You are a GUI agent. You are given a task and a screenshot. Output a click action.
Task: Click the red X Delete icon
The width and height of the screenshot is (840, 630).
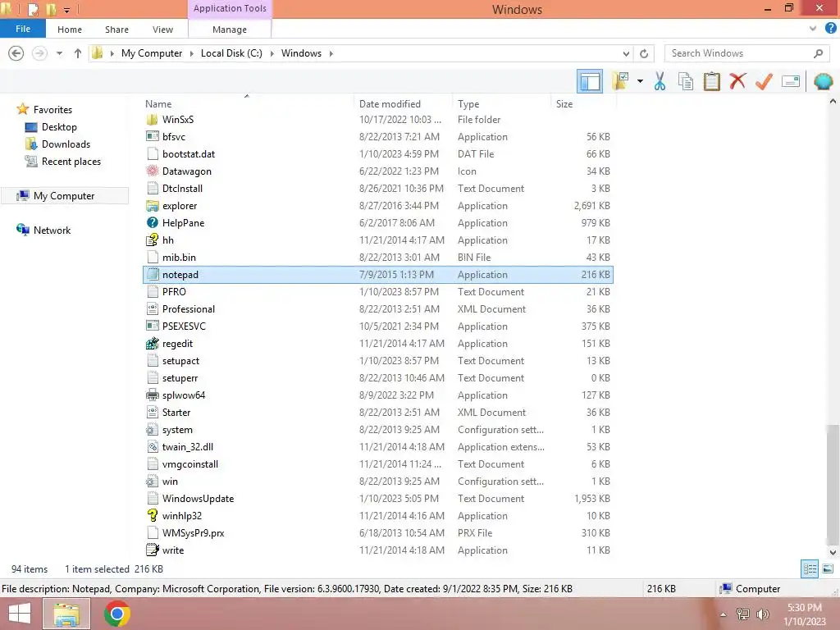click(x=737, y=81)
